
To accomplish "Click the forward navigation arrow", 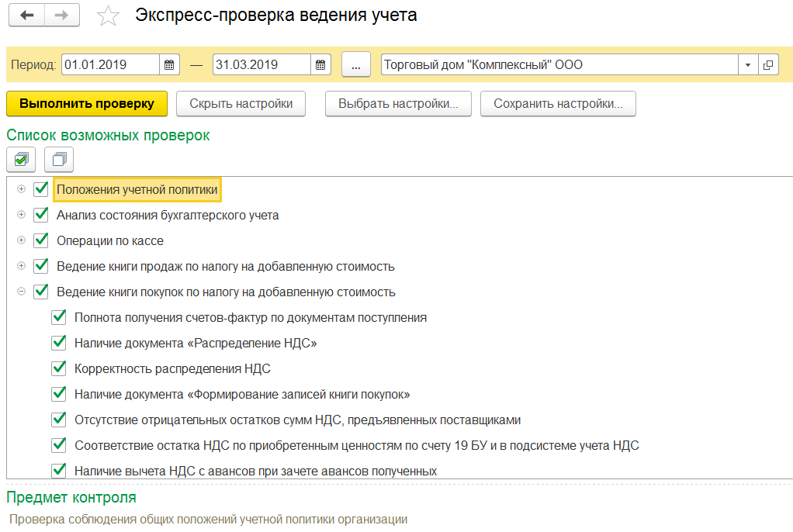I will [61, 16].
